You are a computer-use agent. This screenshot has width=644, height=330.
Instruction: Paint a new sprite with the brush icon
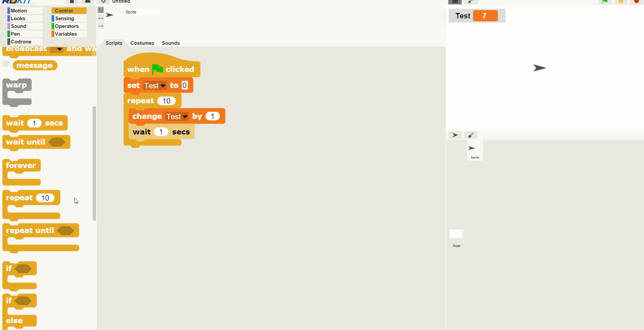[x=471, y=135]
